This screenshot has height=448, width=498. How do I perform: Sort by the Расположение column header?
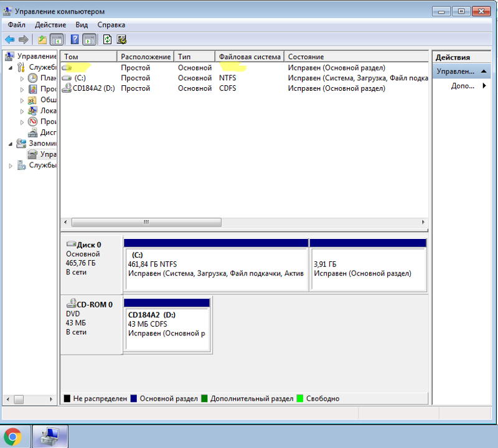point(146,57)
